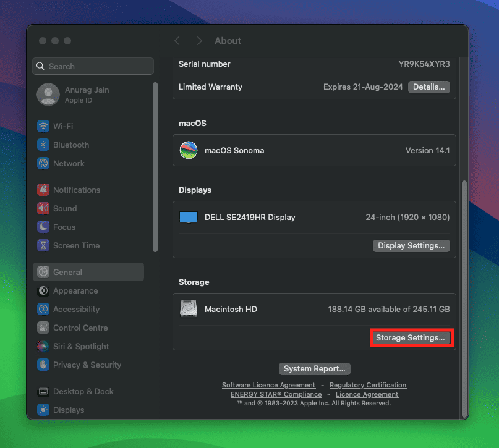Select Control Centre label
499x448 pixels.
(80, 328)
